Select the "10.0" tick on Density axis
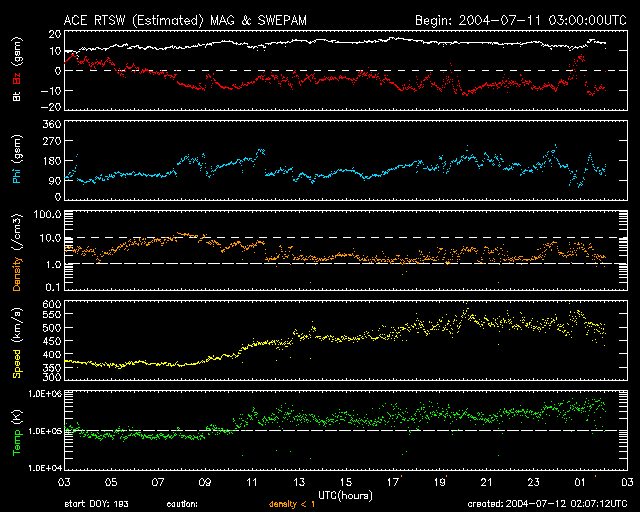This screenshot has height=512, width=640. click(51, 238)
